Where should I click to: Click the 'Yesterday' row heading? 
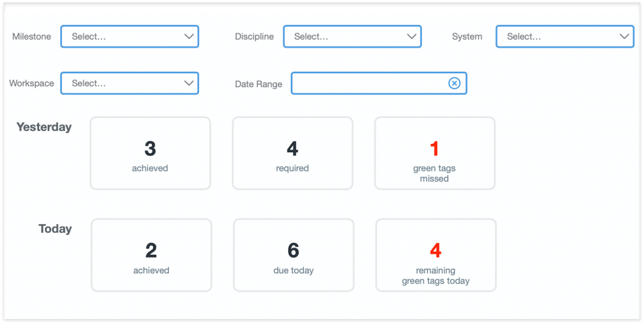tap(44, 127)
